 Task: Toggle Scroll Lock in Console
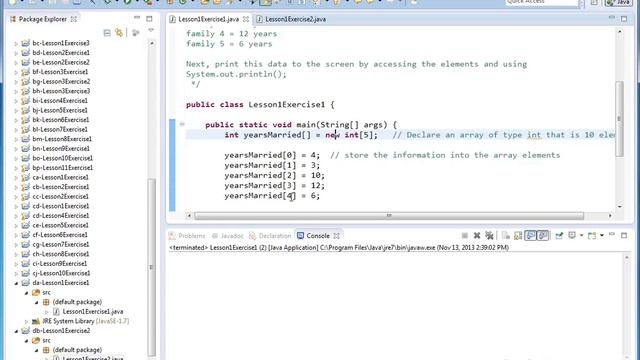518,236
